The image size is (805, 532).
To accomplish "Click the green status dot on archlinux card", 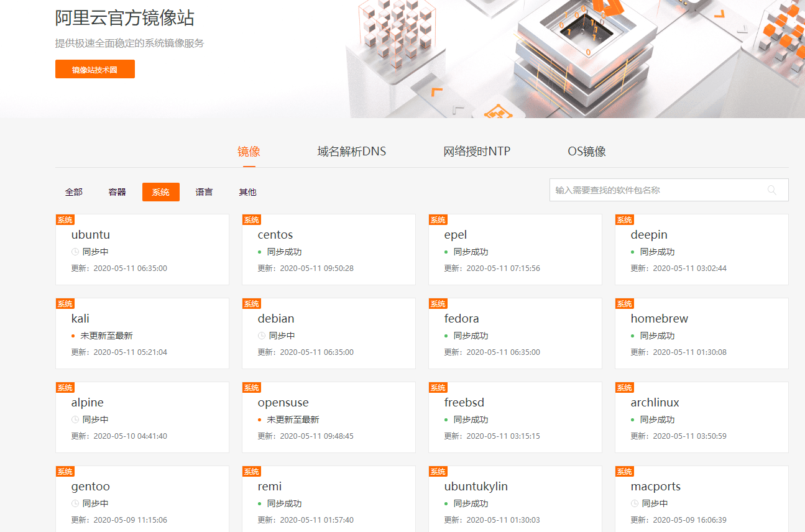I will point(633,420).
